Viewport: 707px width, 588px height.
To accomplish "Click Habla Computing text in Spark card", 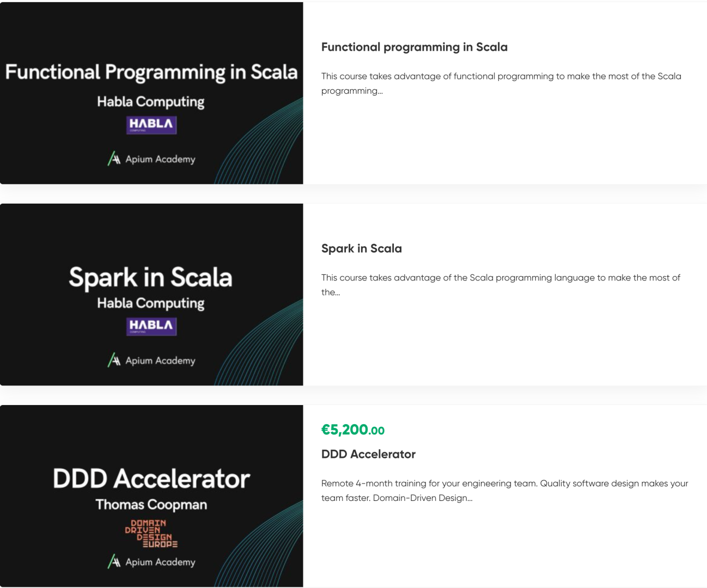I will [x=151, y=303].
